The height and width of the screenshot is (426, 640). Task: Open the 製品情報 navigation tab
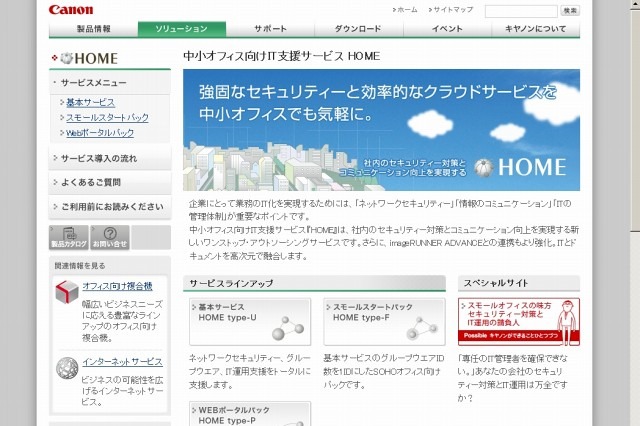tap(93, 29)
